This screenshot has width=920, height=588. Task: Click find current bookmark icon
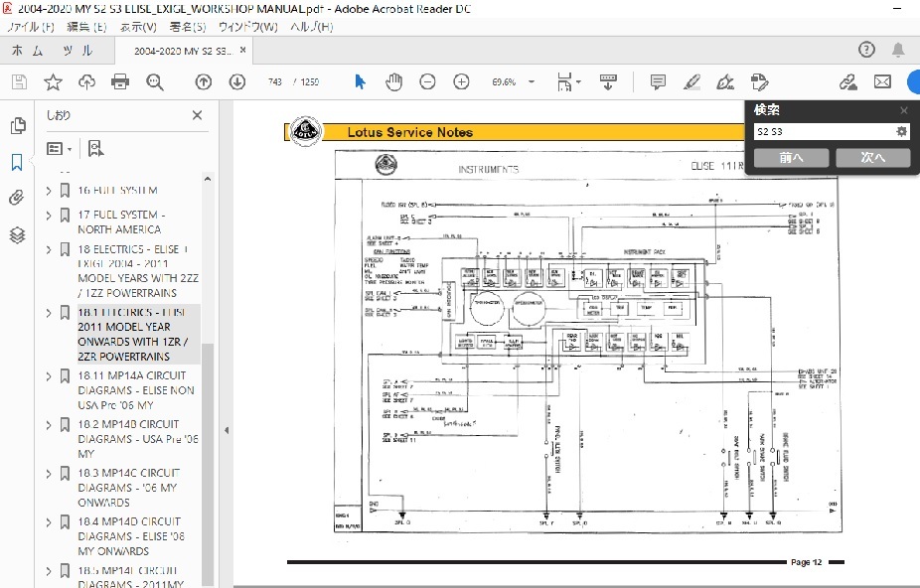(x=95, y=148)
